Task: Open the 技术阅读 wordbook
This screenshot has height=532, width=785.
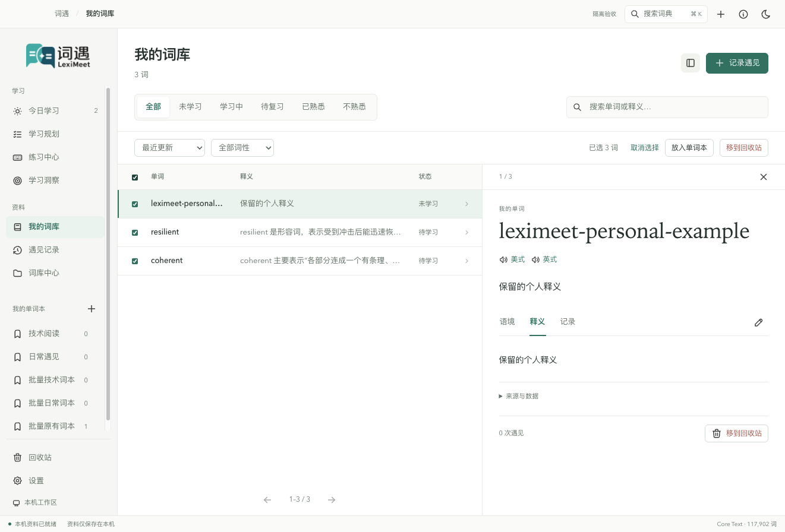Action: coord(51,334)
